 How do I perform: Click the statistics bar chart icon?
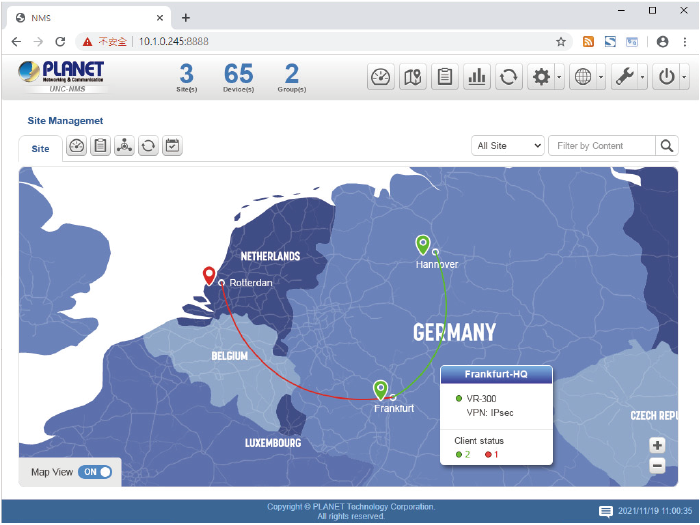point(477,77)
